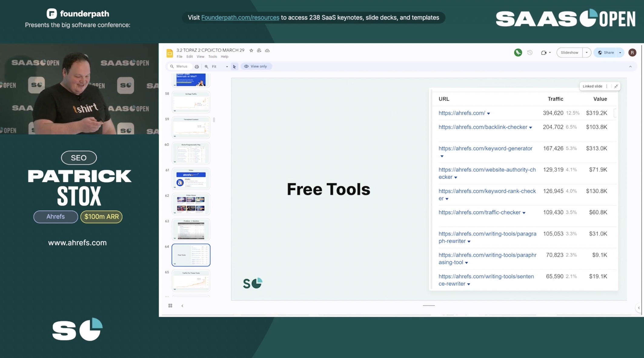Screen dimensions: 644x358
Task: Select the arrow cursor tool
Action: point(234,66)
